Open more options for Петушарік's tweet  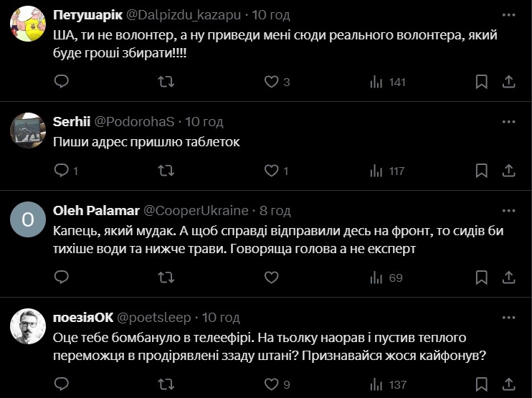tap(508, 15)
